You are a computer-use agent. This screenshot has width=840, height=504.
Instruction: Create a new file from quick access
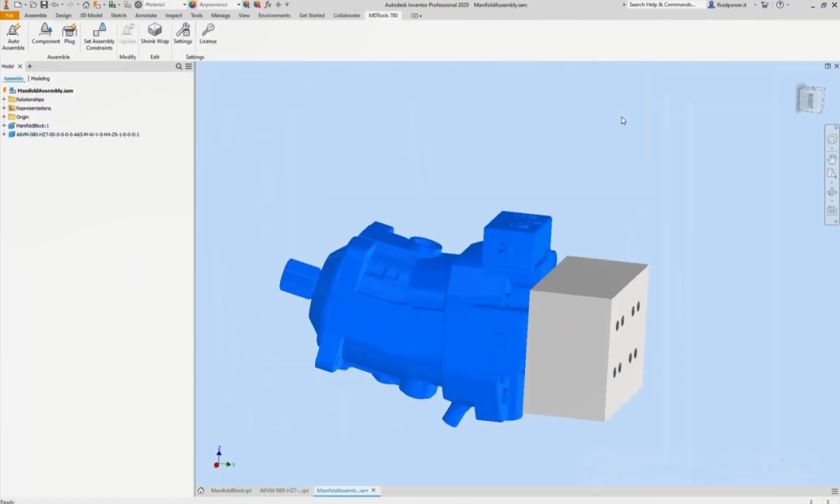tap(18, 5)
